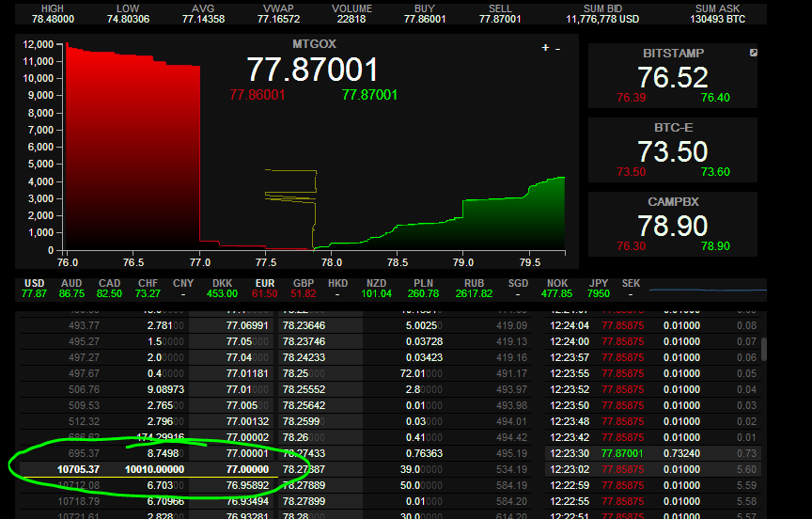812x519 pixels.
Task: Select the bid row priced 76.95892
Action: pos(147,485)
